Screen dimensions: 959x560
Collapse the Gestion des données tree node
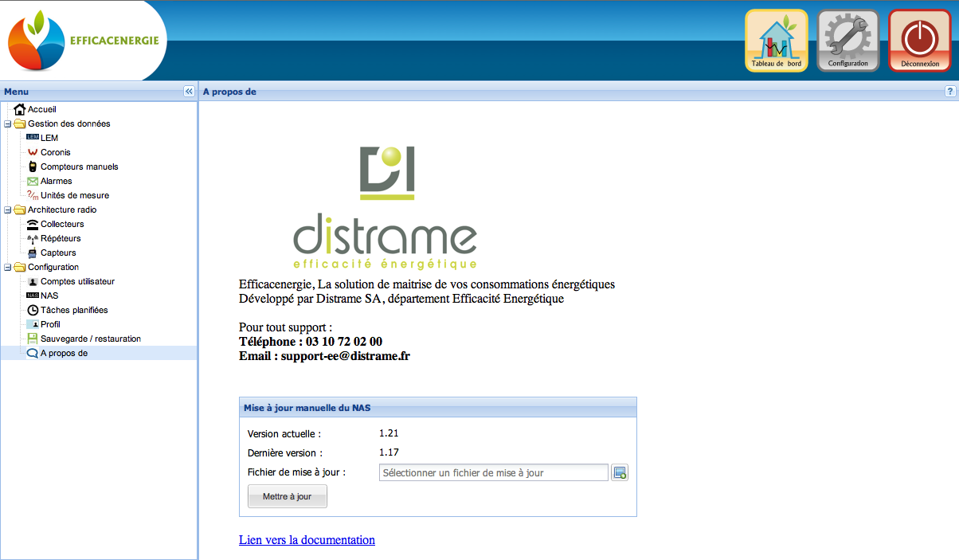pyautogui.click(x=7, y=123)
